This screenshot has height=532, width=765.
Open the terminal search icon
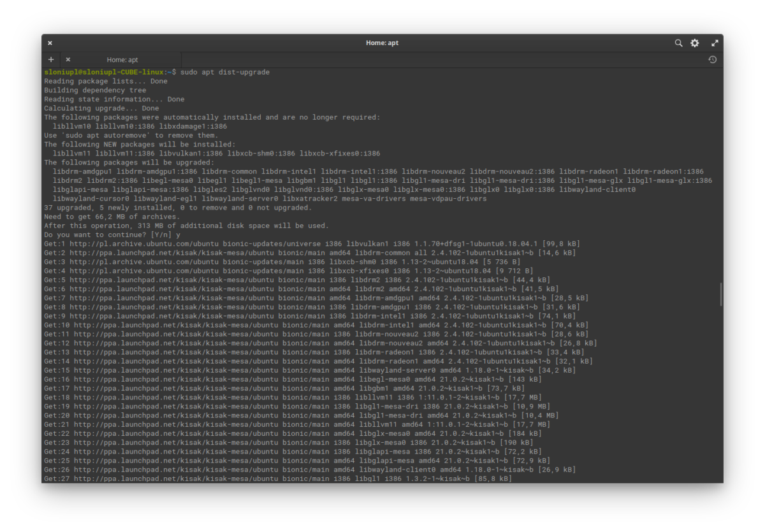(678, 43)
